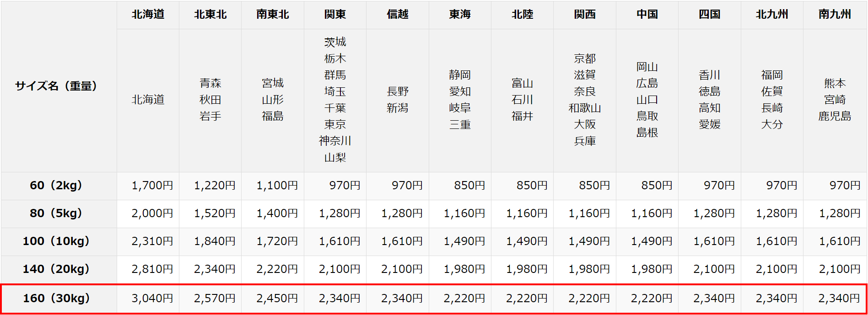Click the 100（10kg） size row label
Viewport: 868px width, 315px height.
coord(56,241)
